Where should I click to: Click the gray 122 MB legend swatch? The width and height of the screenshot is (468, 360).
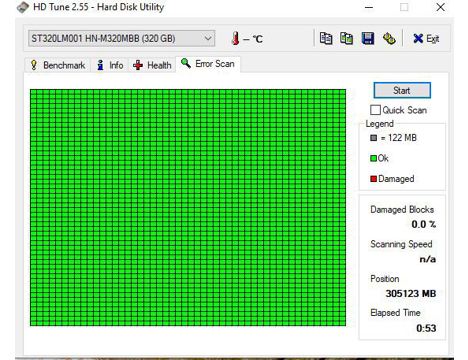tap(373, 138)
